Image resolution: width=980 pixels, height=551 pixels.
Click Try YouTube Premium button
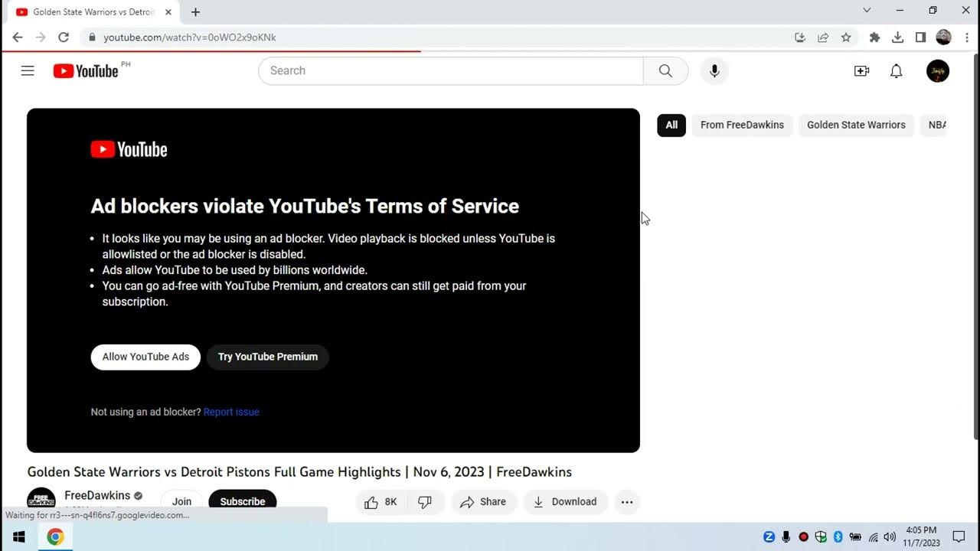point(268,357)
